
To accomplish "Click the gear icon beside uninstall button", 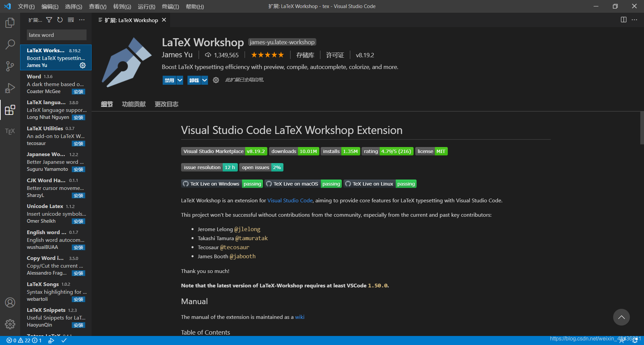I will click(216, 80).
